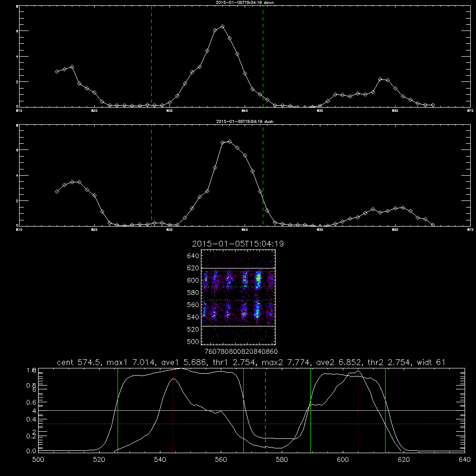This screenshot has width=476, height=476.
Task: Click the dusk plot title text
Action: coord(245,121)
